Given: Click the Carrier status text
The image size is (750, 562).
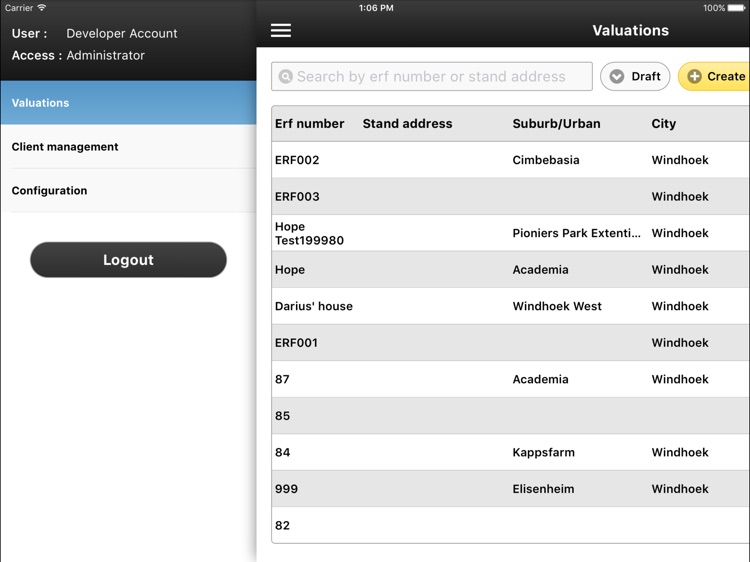Looking at the screenshot, I should (19, 8).
